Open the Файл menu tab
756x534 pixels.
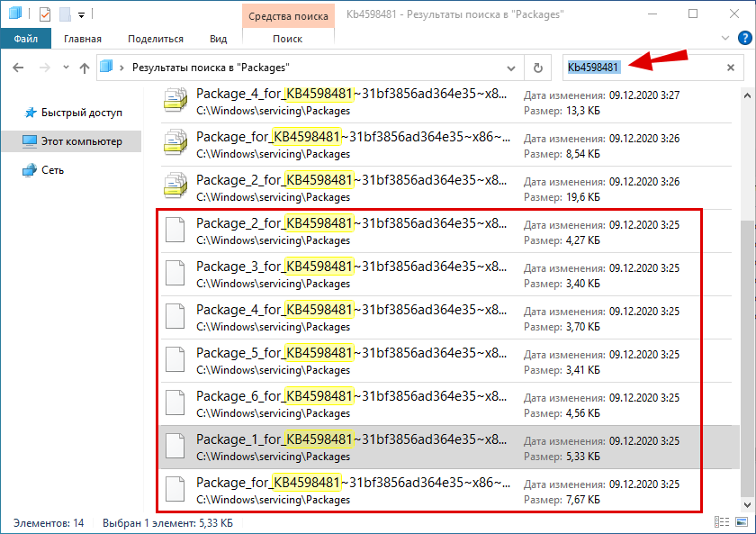click(x=25, y=39)
